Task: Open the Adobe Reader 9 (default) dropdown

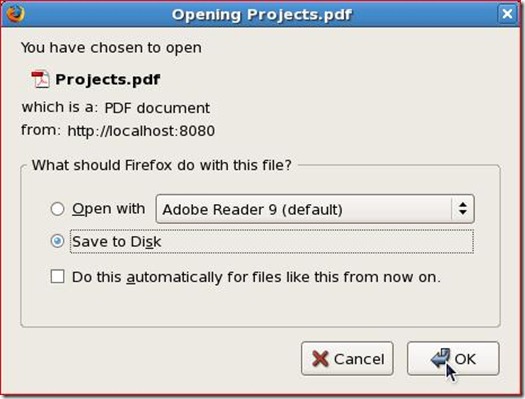Action: [315, 209]
